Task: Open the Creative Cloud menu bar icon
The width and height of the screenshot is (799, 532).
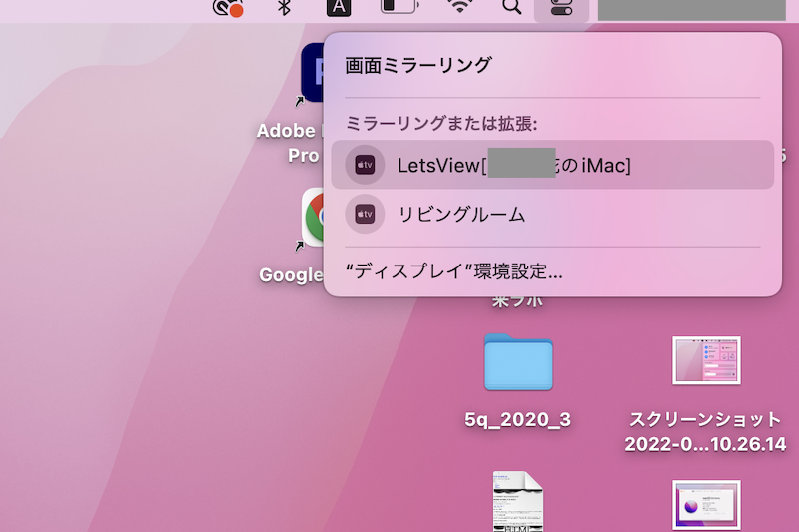Action: coord(228,8)
